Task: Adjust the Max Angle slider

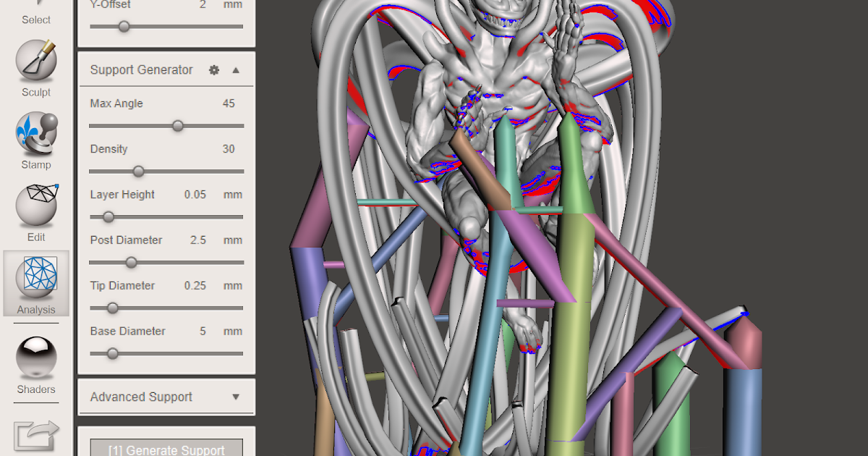Action: (x=177, y=126)
